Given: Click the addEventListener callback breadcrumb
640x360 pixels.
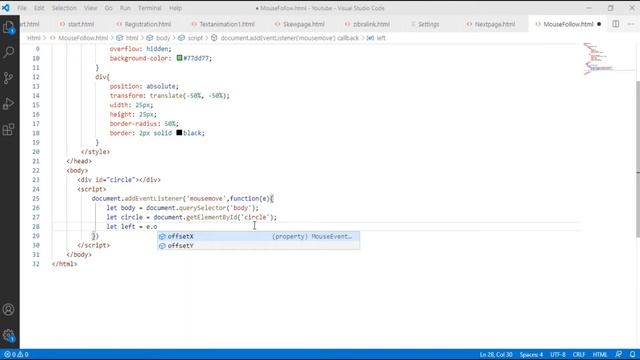Looking at the screenshot, I should (x=289, y=38).
